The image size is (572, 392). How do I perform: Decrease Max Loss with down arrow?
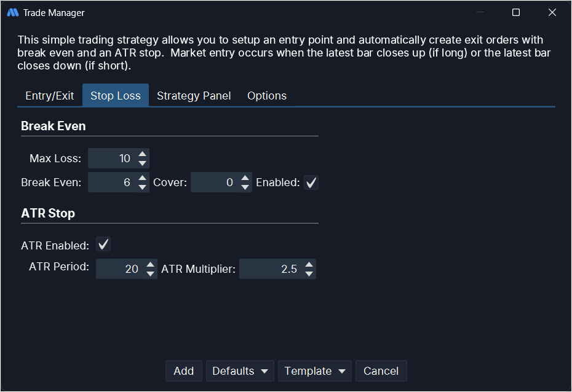143,163
